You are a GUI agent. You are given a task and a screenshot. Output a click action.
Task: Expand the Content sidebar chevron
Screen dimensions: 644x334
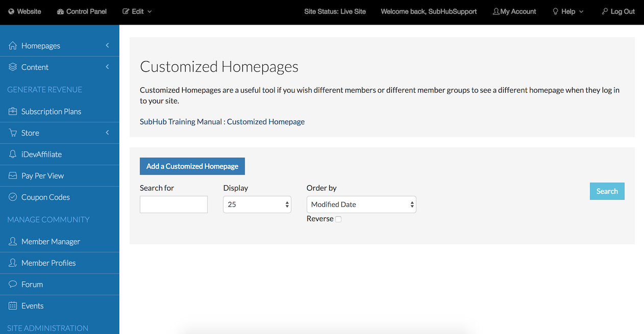tap(107, 67)
